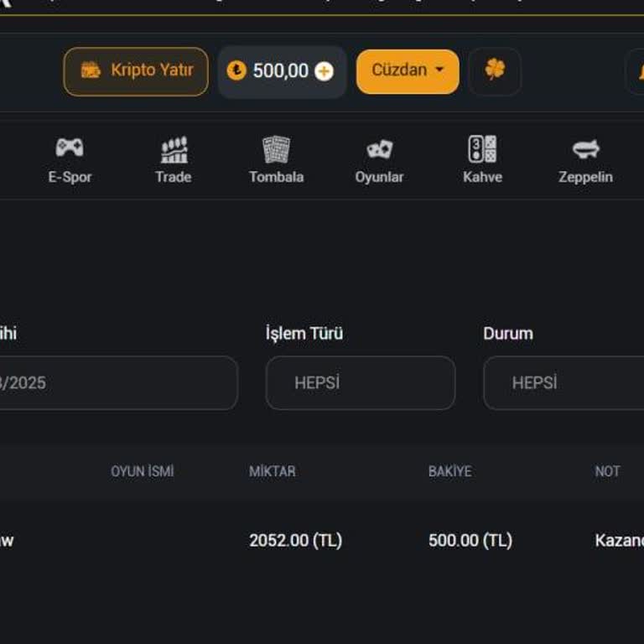Click the four-leaf clover icon
This screenshot has height=644, width=644.
[495, 71]
